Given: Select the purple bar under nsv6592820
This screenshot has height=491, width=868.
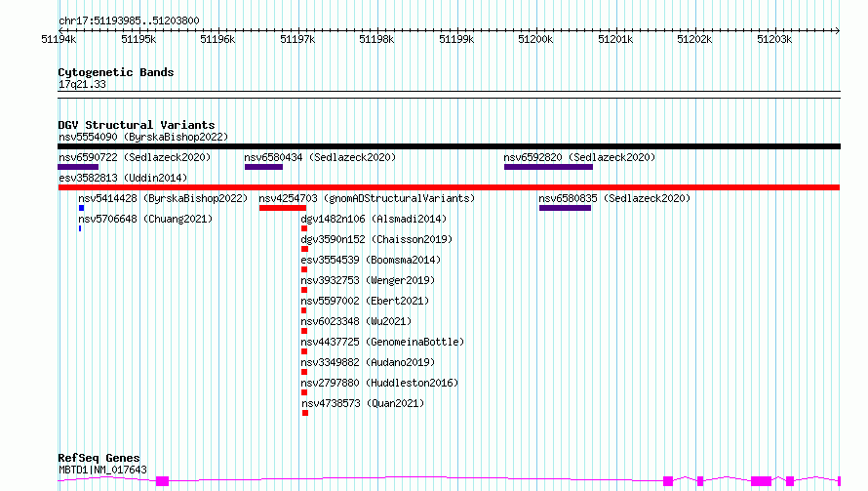Looking at the screenshot, I should click(x=548, y=167).
